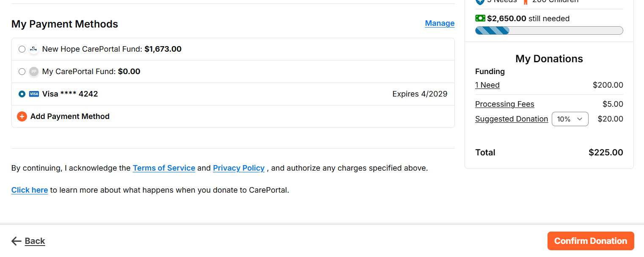
Task: Click the New Hope CarePortal Fund logo icon
Action: tap(34, 49)
